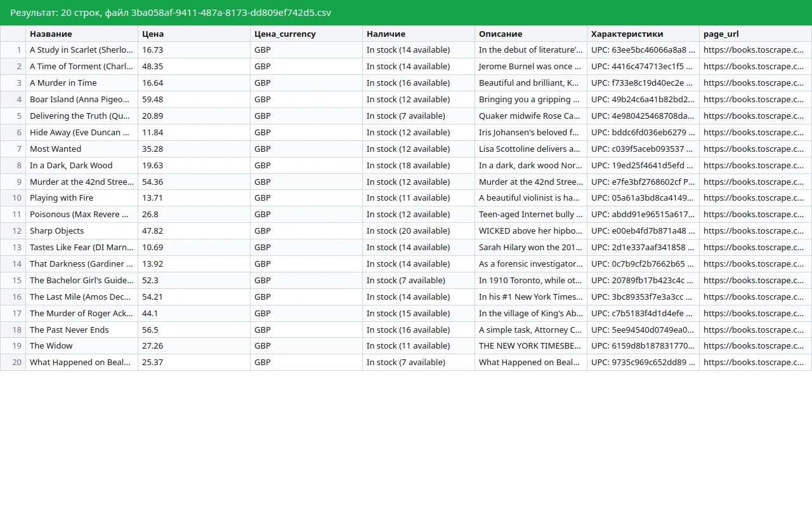Click the price cell 52.3
This screenshot has width=812, height=508.
[194, 280]
